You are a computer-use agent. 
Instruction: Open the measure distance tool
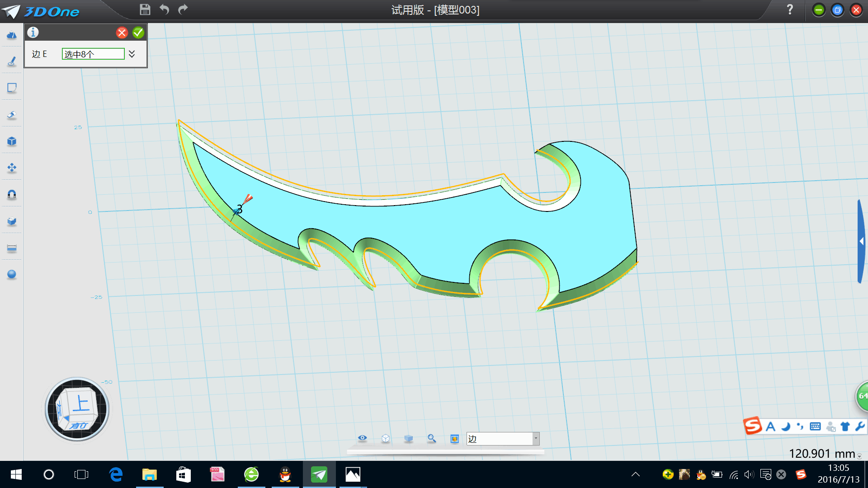pyautogui.click(x=12, y=248)
